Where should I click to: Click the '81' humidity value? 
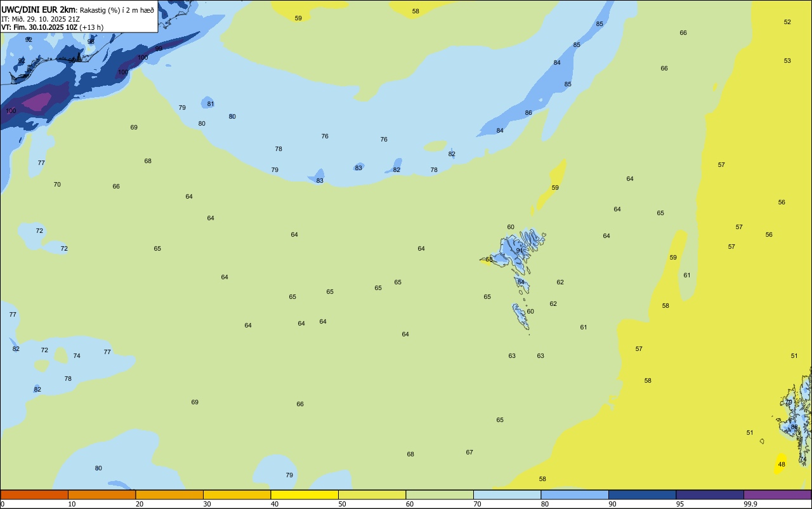point(211,104)
